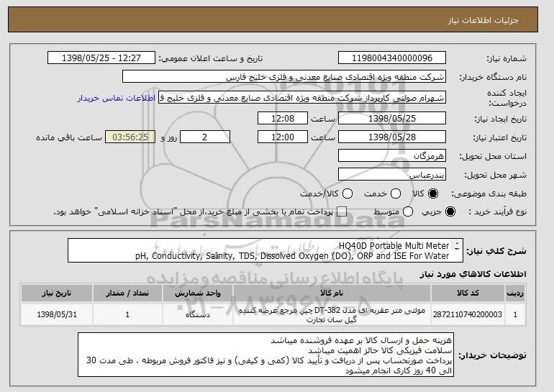Click the validity time field 12:00
This screenshot has height=392, width=554.
pos(283,137)
